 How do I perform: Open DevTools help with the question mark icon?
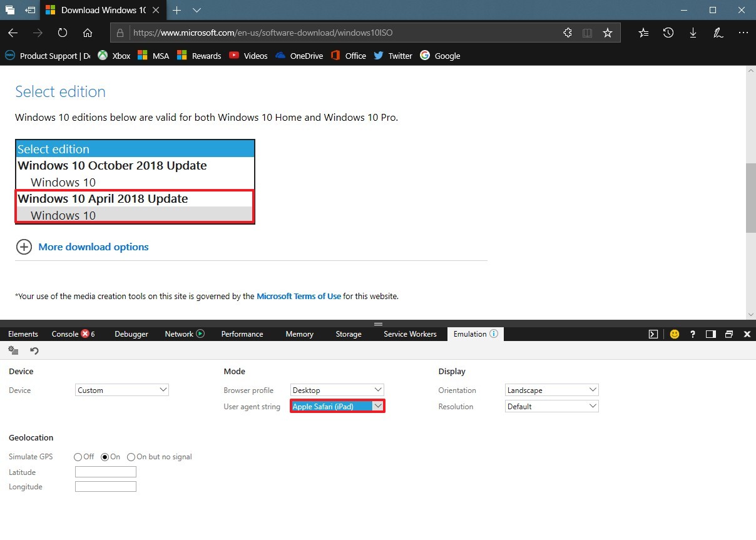point(692,334)
